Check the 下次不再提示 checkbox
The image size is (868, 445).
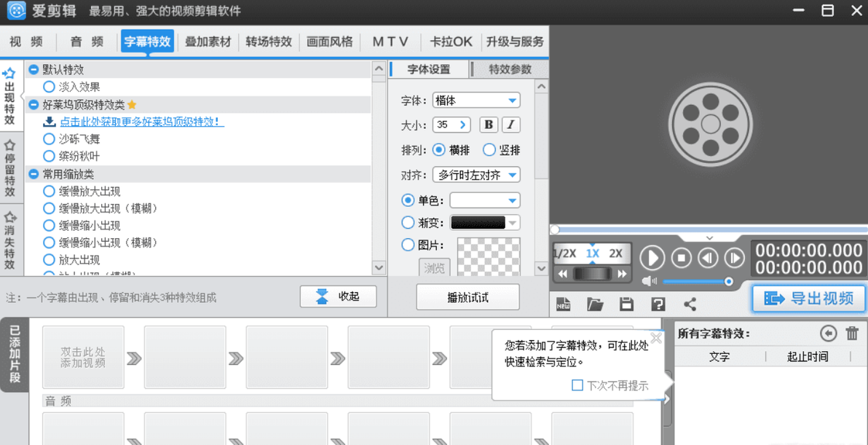click(577, 385)
